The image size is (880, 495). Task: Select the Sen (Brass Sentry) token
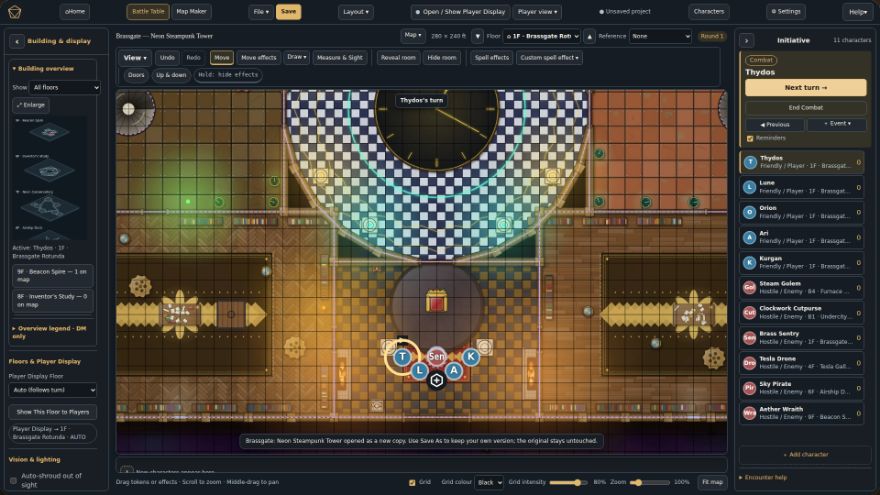[x=437, y=356]
